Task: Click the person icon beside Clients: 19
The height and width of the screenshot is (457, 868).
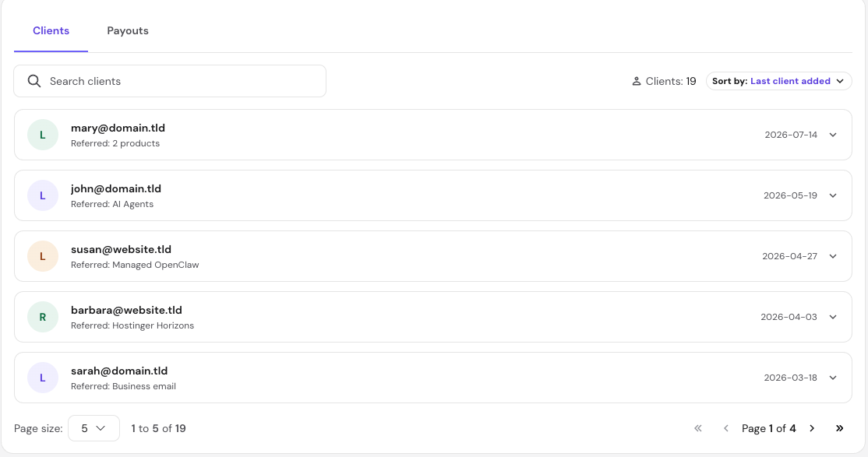Action: pyautogui.click(x=637, y=81)
